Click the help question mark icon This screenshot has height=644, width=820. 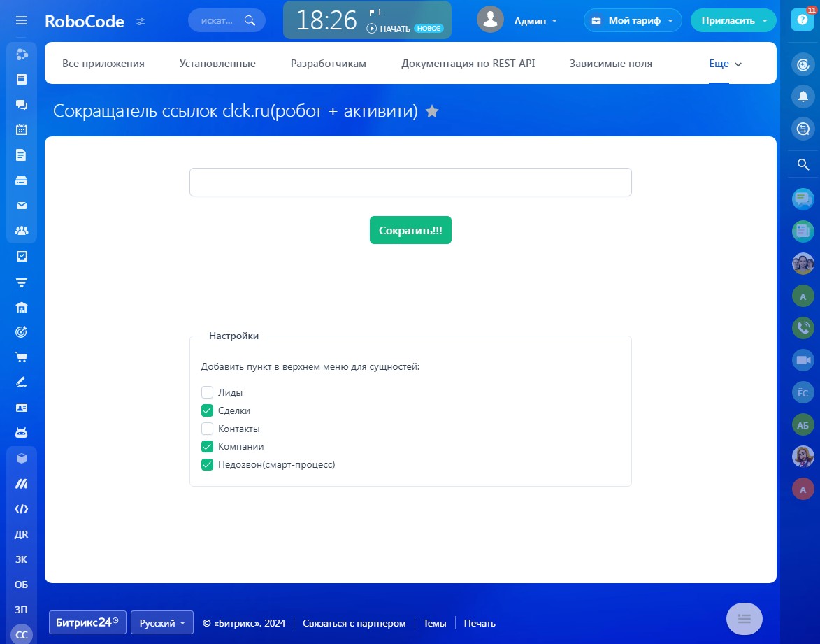[803, 20]
